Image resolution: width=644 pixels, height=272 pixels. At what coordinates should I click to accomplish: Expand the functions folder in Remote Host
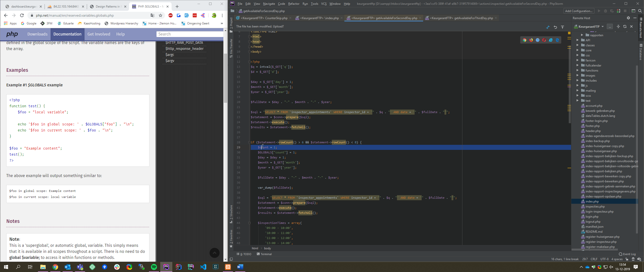578,70
